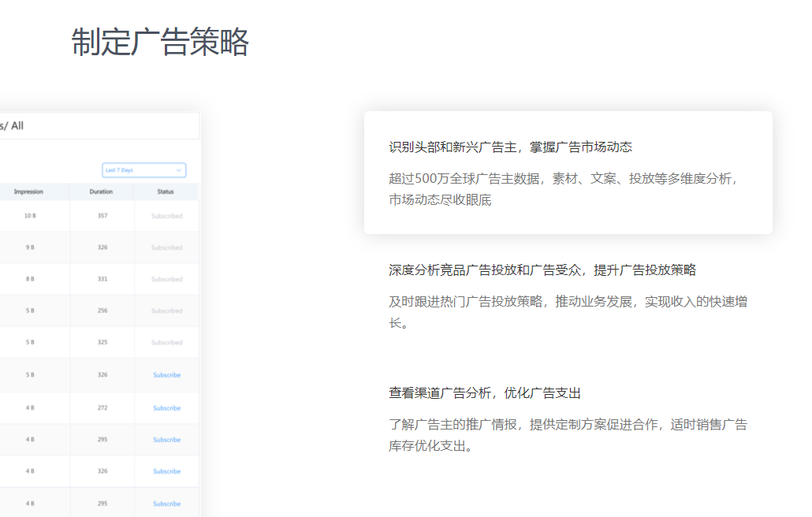Click the 制定广告策略 page heading
The image size is (812, 517).
160,42
